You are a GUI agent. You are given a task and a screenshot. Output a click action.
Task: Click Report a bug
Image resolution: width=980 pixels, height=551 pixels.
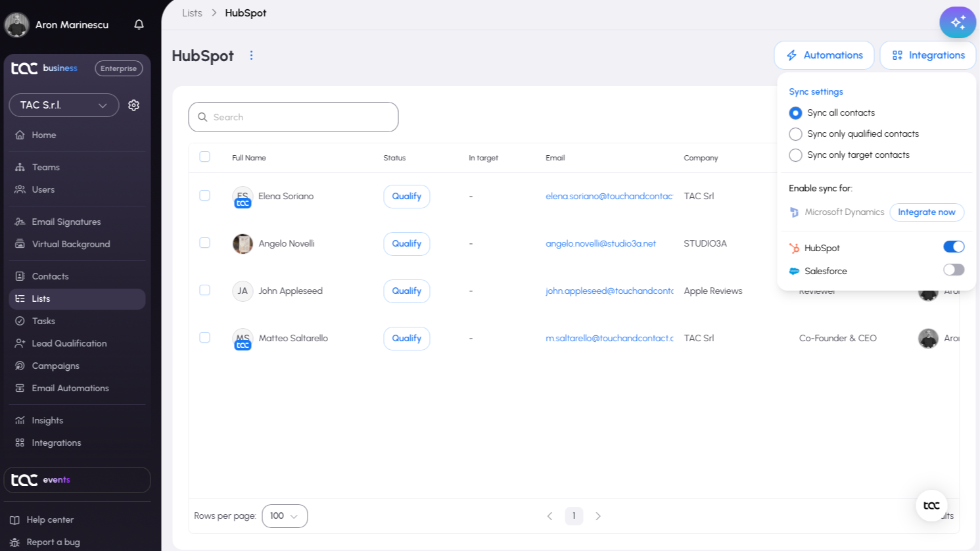45,542
